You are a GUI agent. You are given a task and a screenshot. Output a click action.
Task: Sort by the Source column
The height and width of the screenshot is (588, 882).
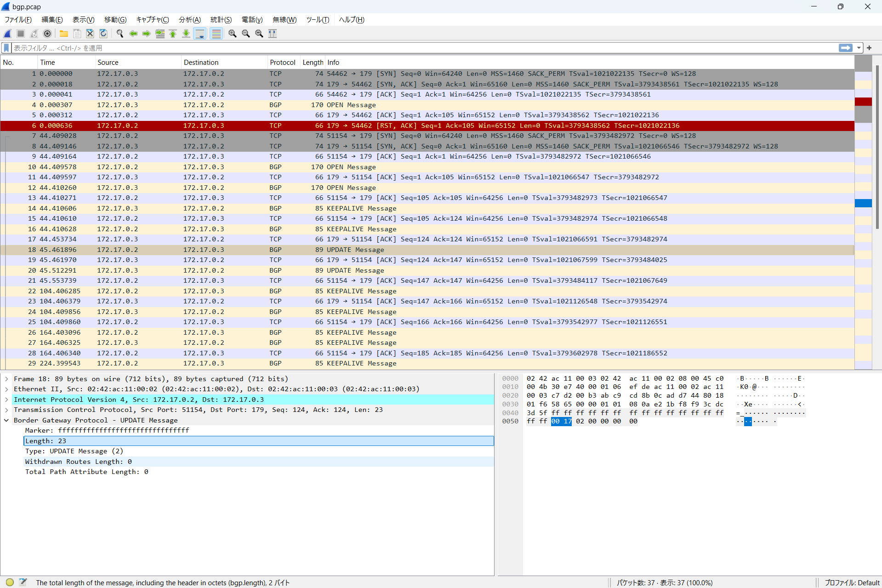click(x=138, y=63)
